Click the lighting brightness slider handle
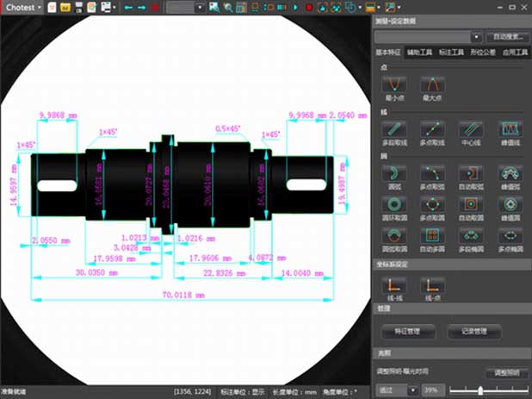532x399 pixels. [480, 390]
